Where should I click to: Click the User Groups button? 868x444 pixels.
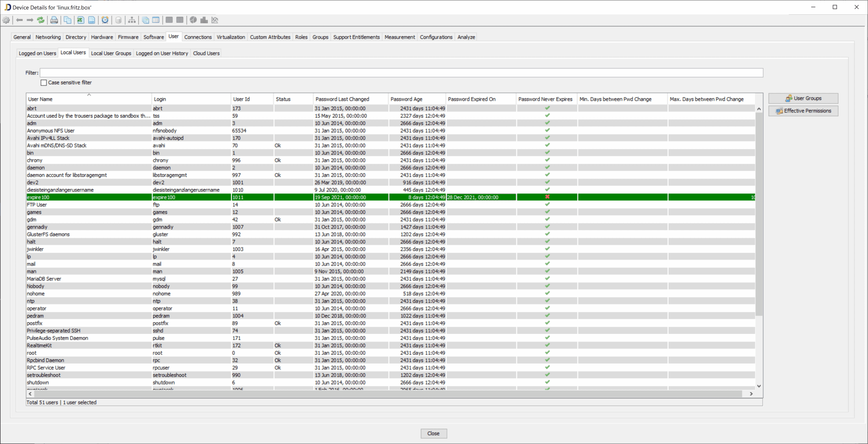click(x=803, y=98)
